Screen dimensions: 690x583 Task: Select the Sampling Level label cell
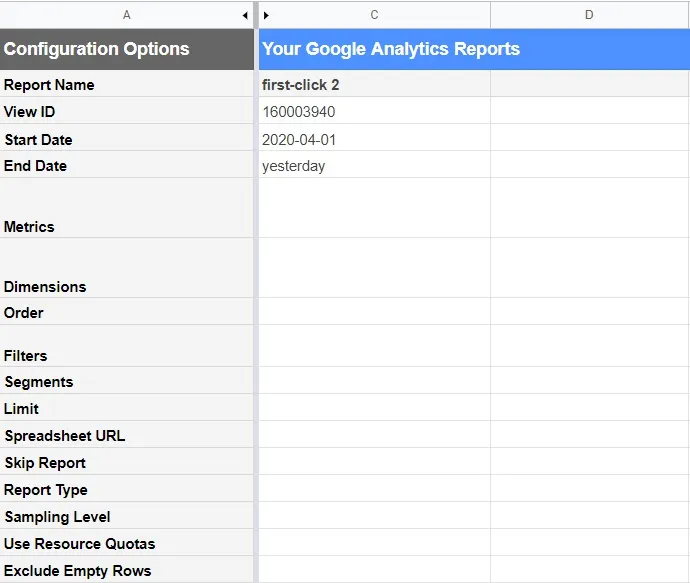coord(127,516)
